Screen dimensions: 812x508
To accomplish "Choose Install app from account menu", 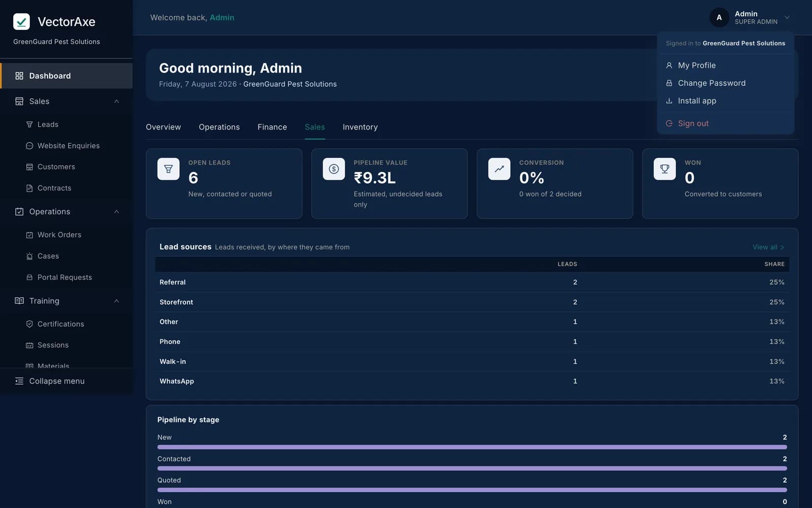I will pyautogui.click(x=725, y=101).
